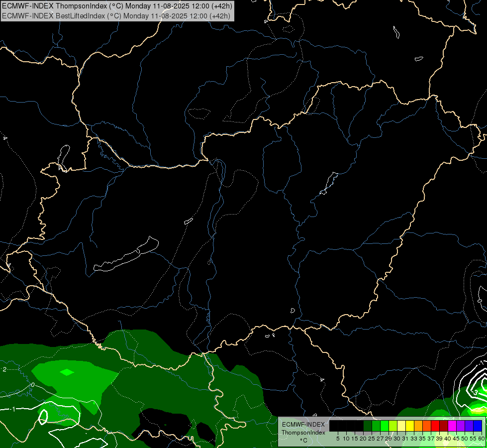Click the bright green 27–29 legend swatch
This screenshot has height=448, width=487.
(385, 426)
